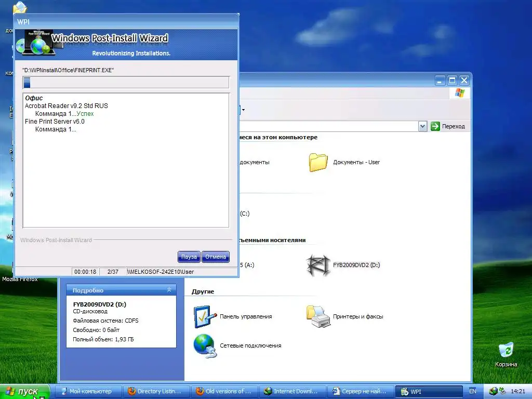Click the Переход go button in My Computer
Screen dimensions: 532x399
point(448,126)
